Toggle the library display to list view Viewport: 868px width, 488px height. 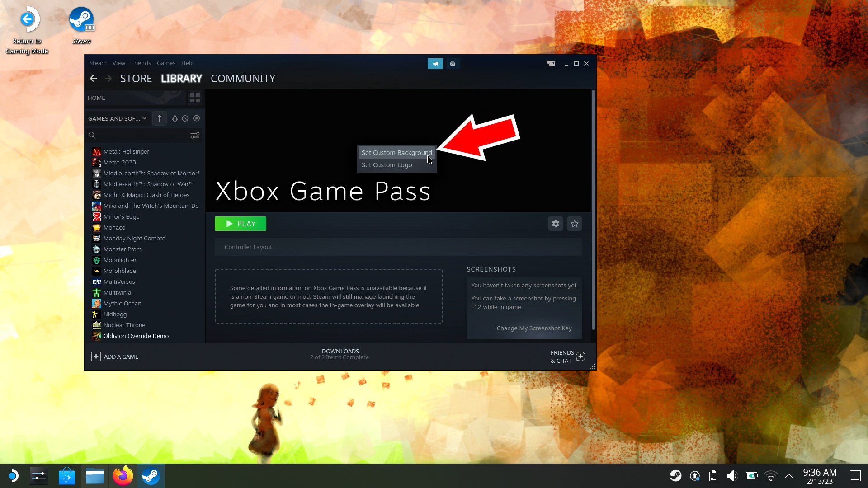click(x=195, y=98)
